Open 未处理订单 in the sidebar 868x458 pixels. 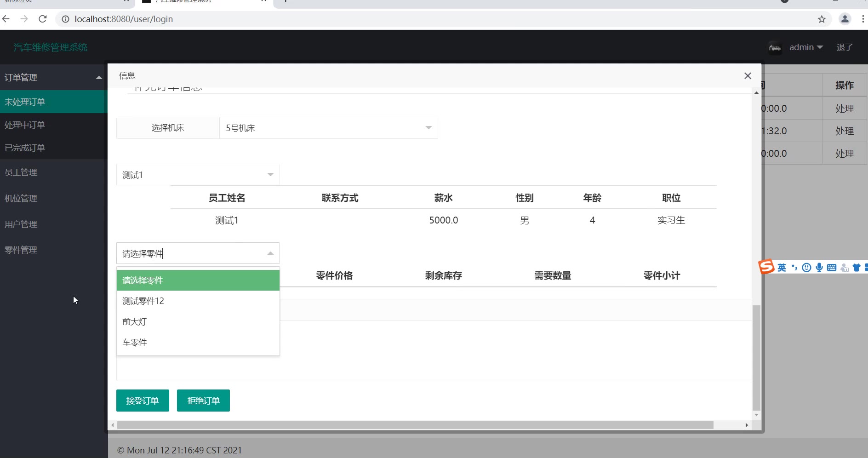click(x=53, y=102)
